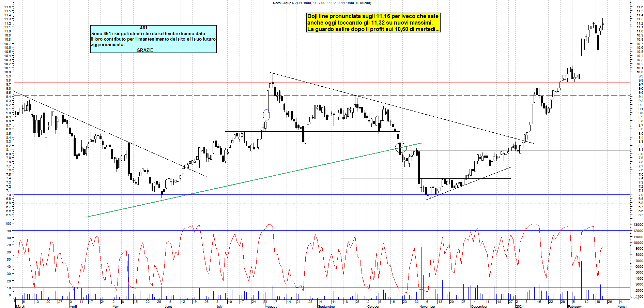644x308 pixels.
Task: Click 11.6 on the right price axis
Action: pyautogui.click(x=640, y=7)
